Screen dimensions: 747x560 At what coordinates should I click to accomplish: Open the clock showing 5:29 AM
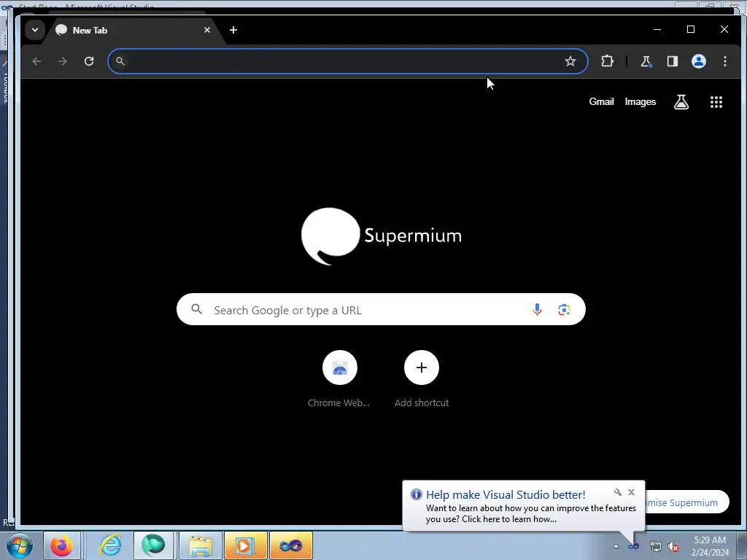(x=710, y=546)
